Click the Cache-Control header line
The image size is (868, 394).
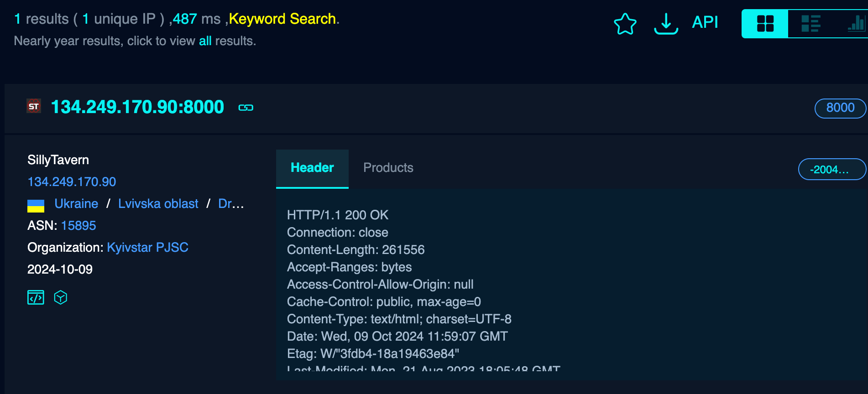384,301
